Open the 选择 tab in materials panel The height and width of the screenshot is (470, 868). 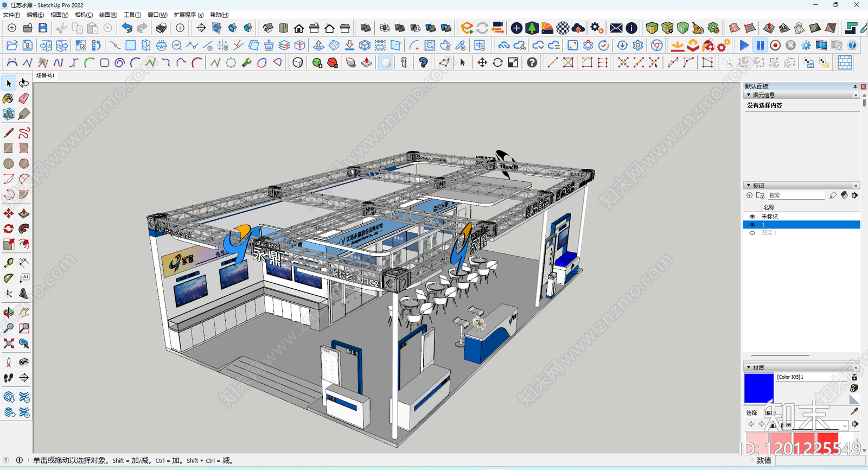coord(751,413)
